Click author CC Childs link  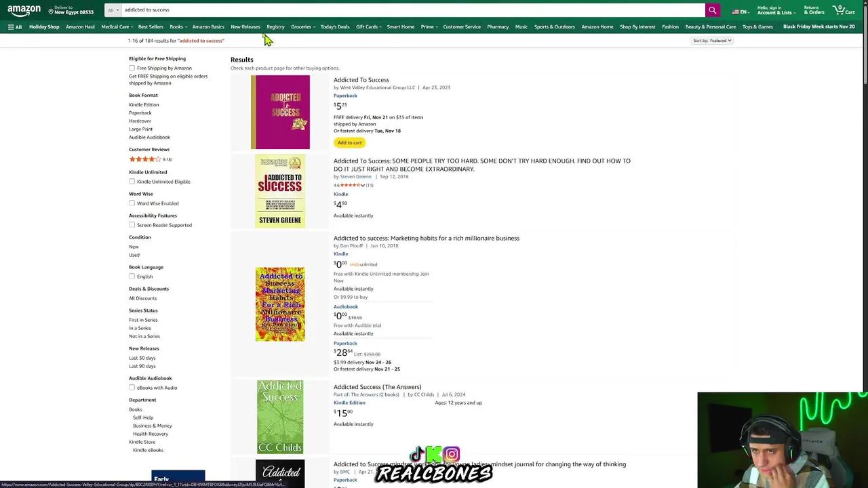[x=424, y=394]
